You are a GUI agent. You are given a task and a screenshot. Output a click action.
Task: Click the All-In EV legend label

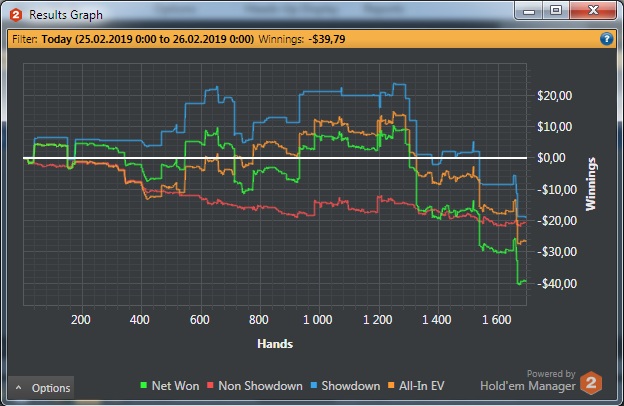(x=421, y=386)
